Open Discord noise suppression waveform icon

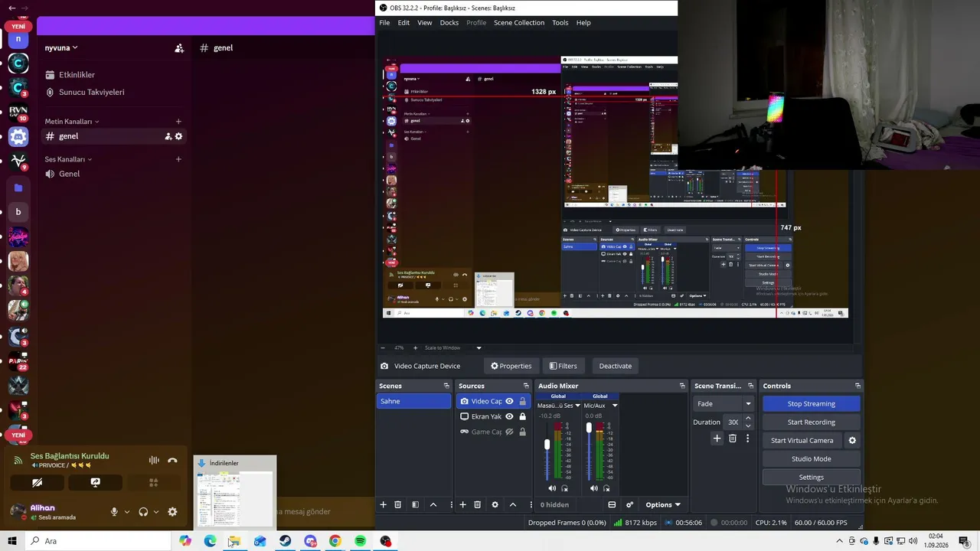tap(154, 460)
